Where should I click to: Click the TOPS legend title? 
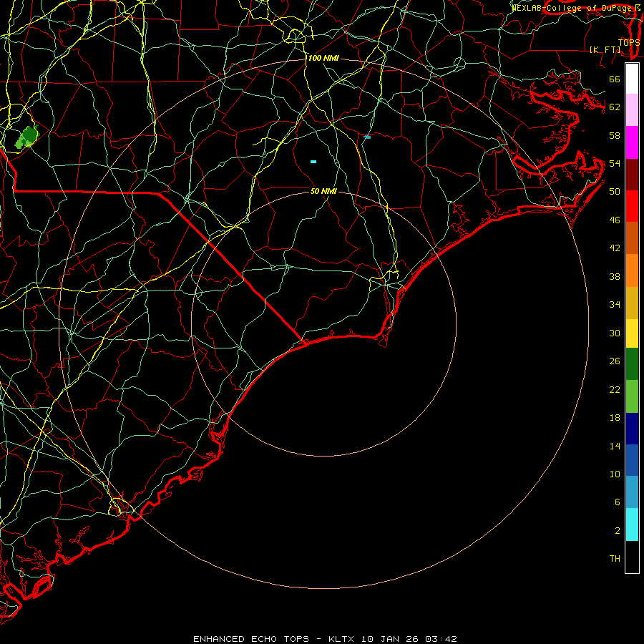coord(629,42)
